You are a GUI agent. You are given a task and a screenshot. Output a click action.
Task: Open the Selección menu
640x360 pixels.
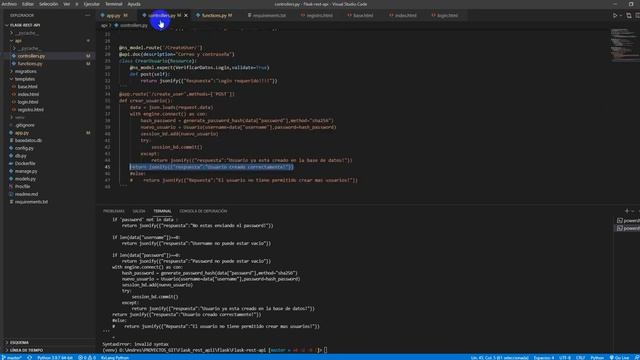[x=49, y=4]
